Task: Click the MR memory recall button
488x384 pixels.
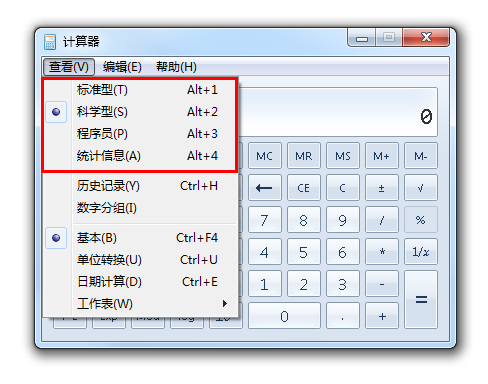Action: 304,156
